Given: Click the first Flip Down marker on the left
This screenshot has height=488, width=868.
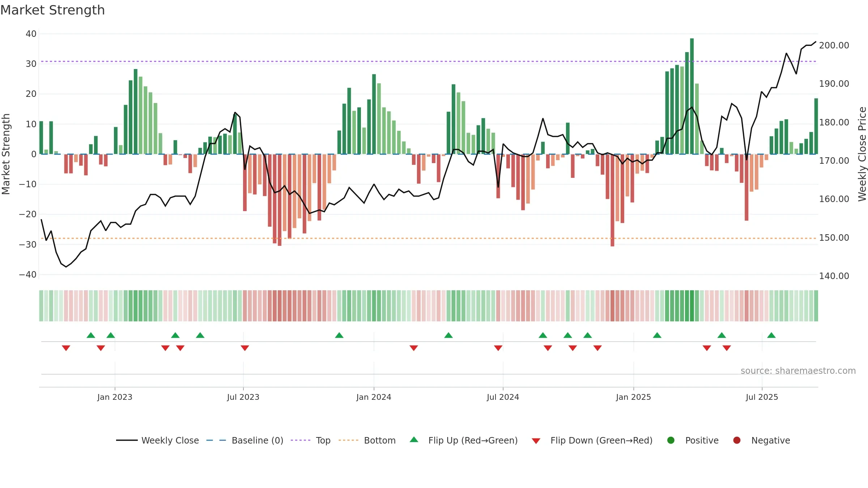Looking at the screenshot, I should coord(66,348).
